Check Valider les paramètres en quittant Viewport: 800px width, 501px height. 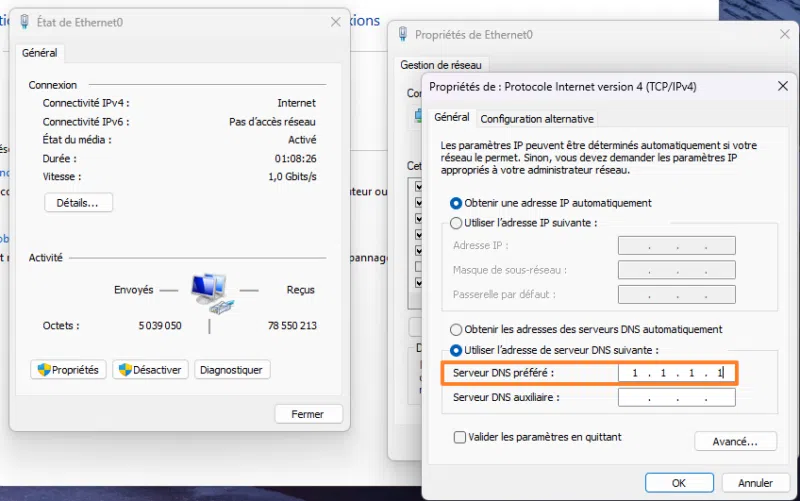(x=538, y=437)
